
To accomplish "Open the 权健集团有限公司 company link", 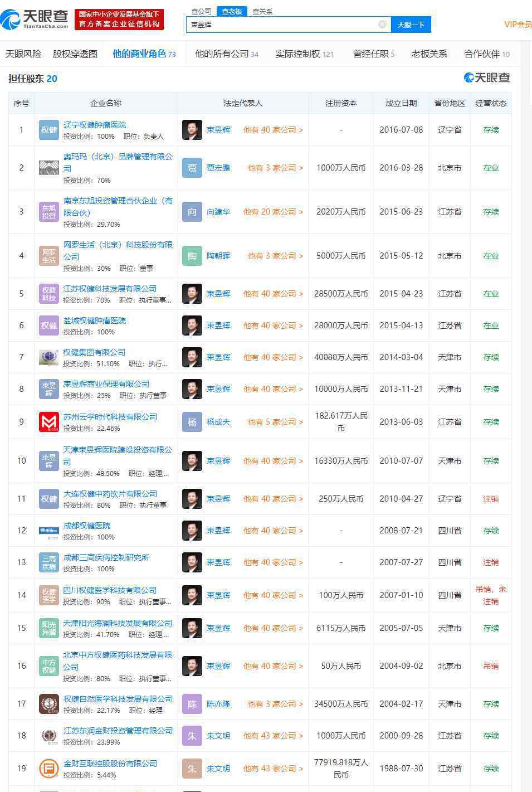I will pos(94,352).
